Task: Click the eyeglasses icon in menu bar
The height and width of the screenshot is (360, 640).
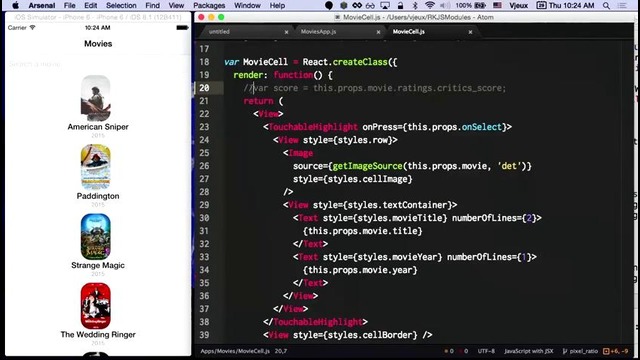Action: click(x=370, y=5)
